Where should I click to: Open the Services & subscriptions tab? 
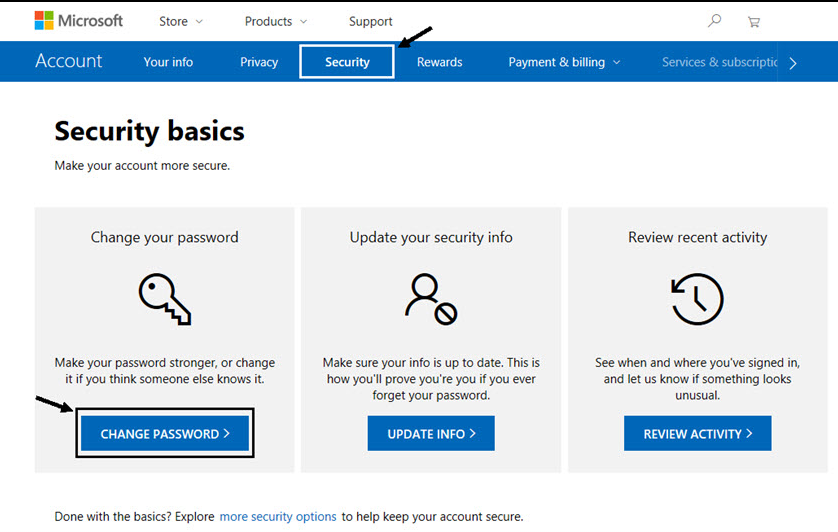(x=719, y=62)
